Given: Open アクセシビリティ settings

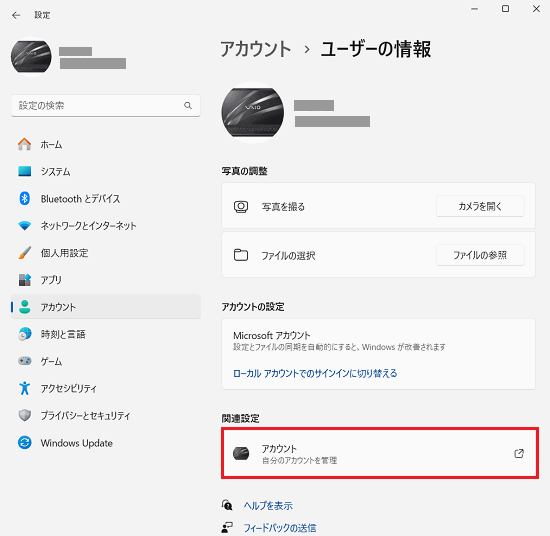Looking at the screenshot, I should [106, 388].
